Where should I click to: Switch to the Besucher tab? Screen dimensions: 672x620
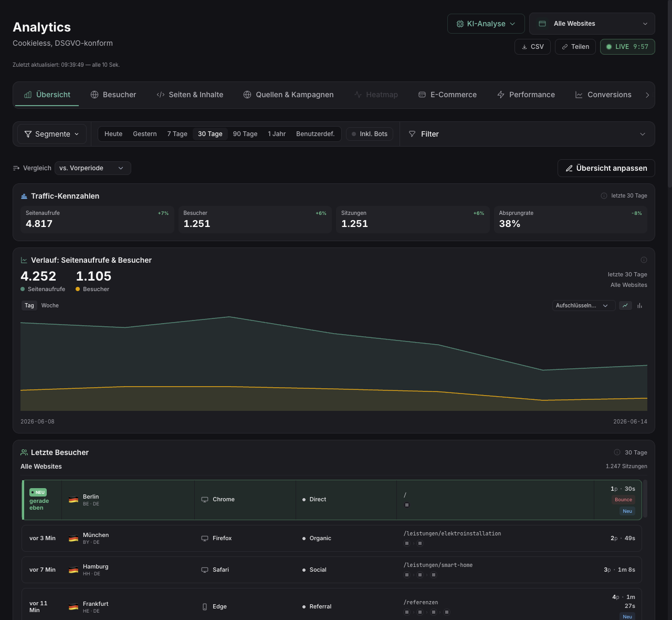point(113,95)
